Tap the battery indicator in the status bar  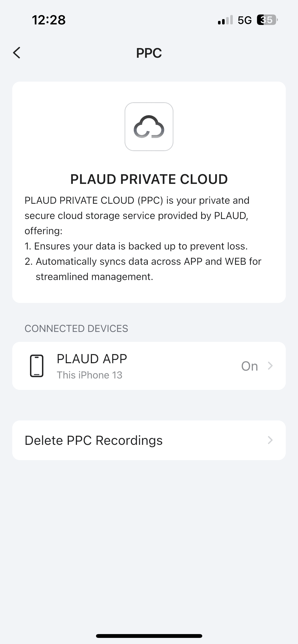click(267, 20)
